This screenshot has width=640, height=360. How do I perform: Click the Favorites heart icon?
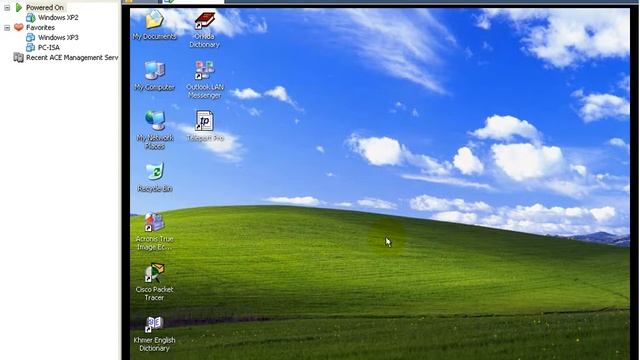(19, 27)
